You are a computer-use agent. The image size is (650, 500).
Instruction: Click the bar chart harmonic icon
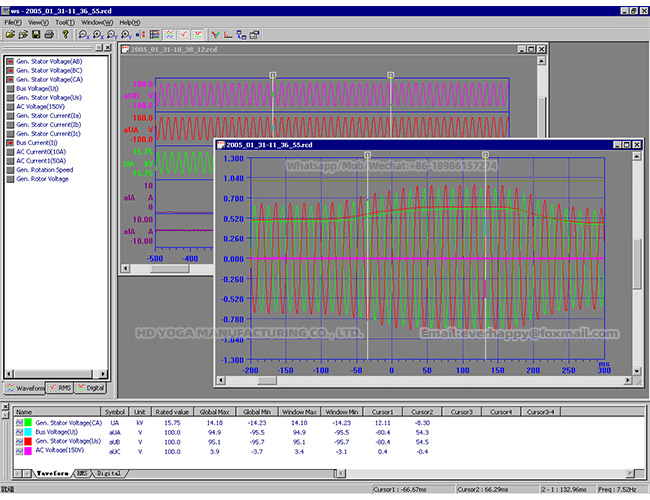228,34
